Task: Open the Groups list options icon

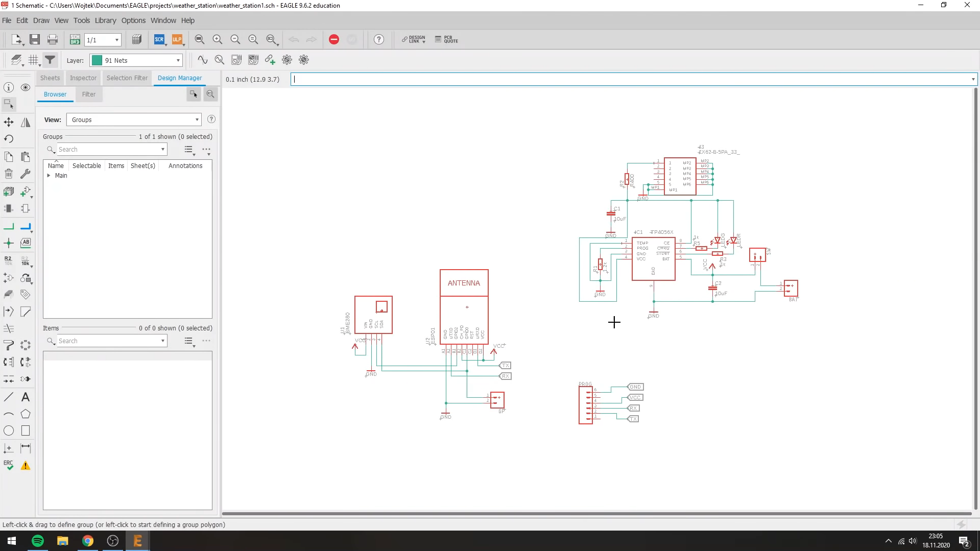Action: [189, 150]
